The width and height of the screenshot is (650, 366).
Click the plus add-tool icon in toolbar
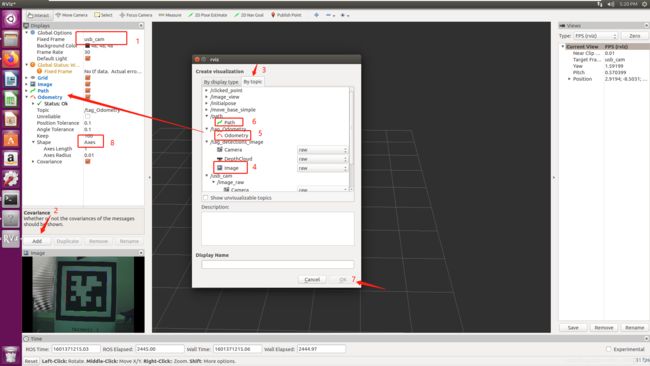(316, 15)
